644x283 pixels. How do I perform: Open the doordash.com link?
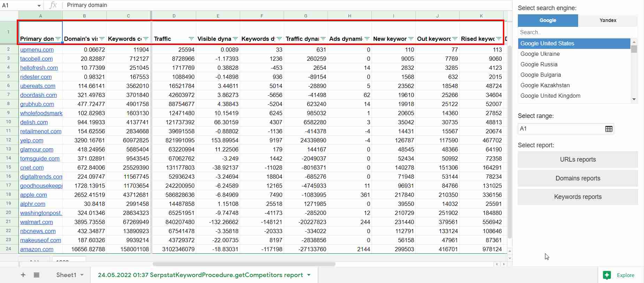[x=38, y=95]
